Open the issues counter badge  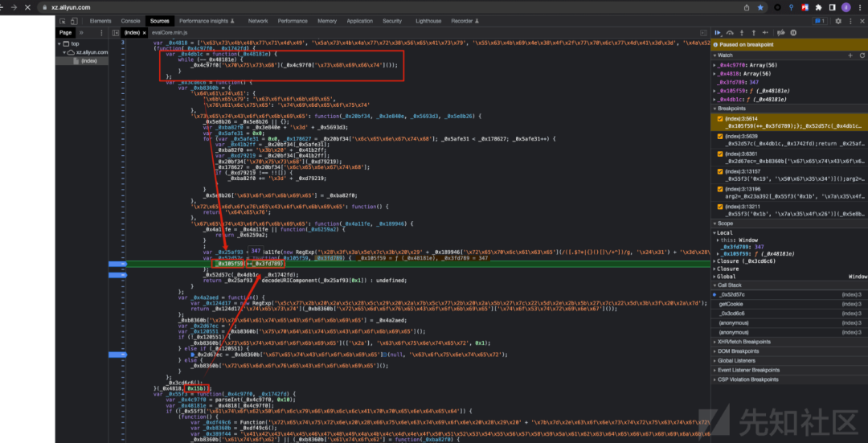pos(820,21)
